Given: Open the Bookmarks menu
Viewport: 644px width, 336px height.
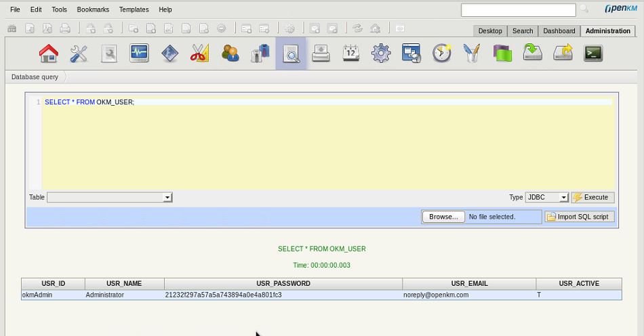Looking at the screenshot, I should 93,9.
